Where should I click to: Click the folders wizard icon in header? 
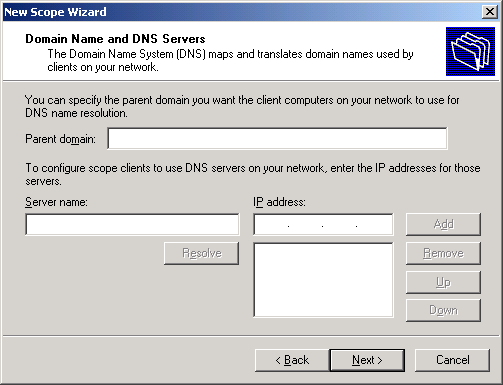(470, 51)
